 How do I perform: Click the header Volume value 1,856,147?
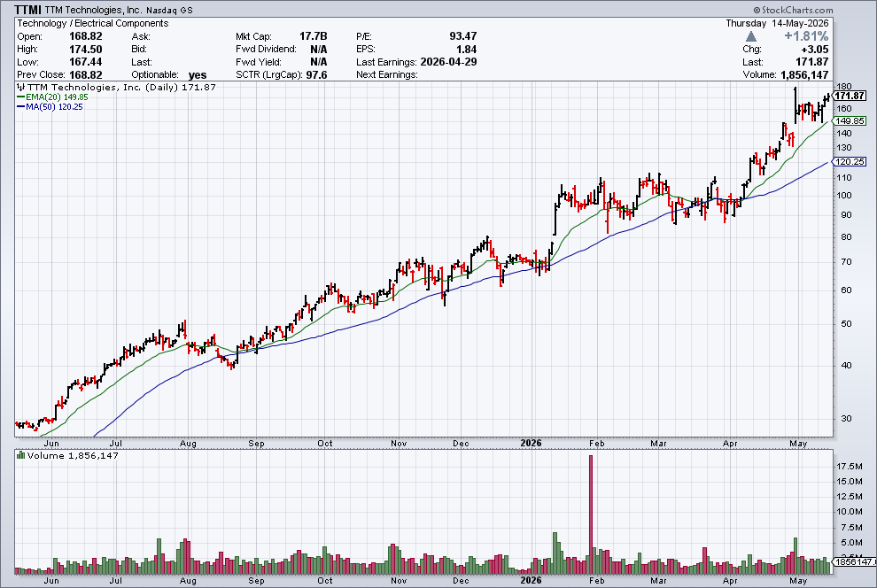pos(804,75)
